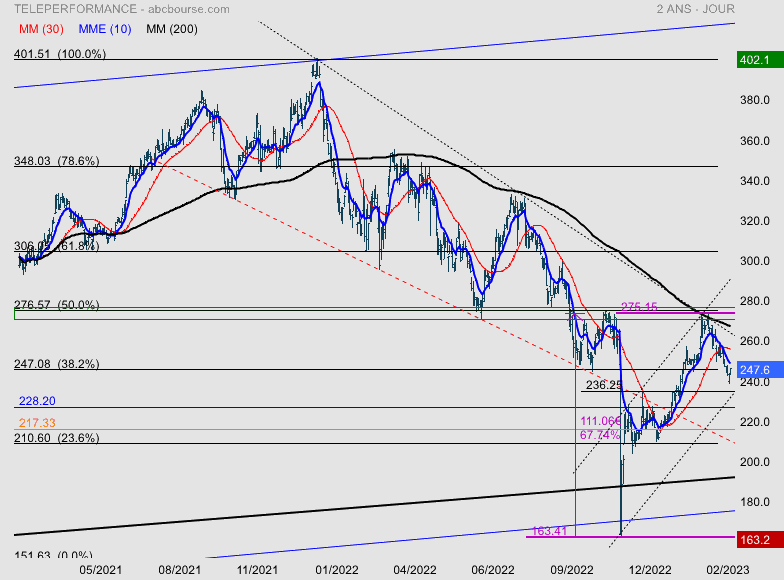Click the 247.08 (38.2%) Fibonacci label
The width and height of the screenshot is (784, 580).
click(x=56, y=364)
